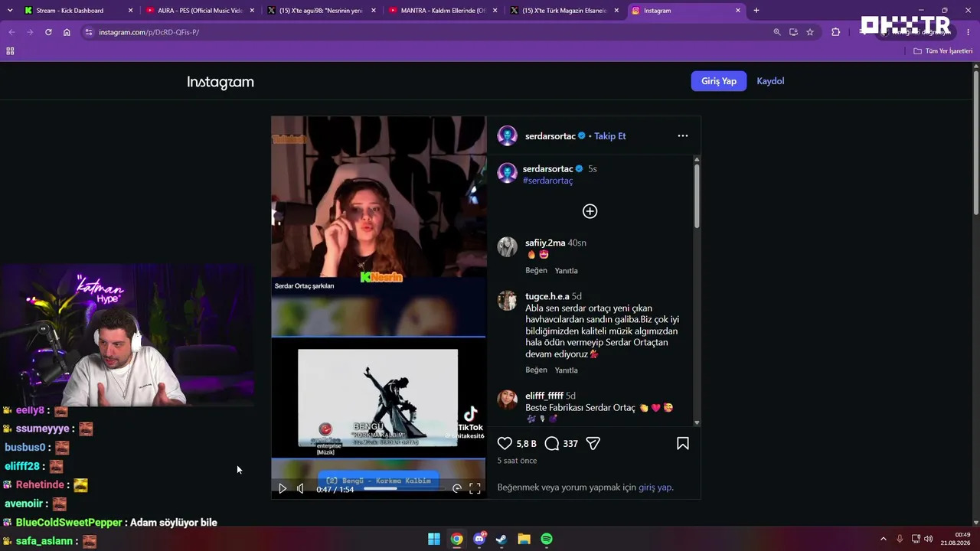Click the address bar URL field
Screen dimensions: 980x551
point(429,32)
